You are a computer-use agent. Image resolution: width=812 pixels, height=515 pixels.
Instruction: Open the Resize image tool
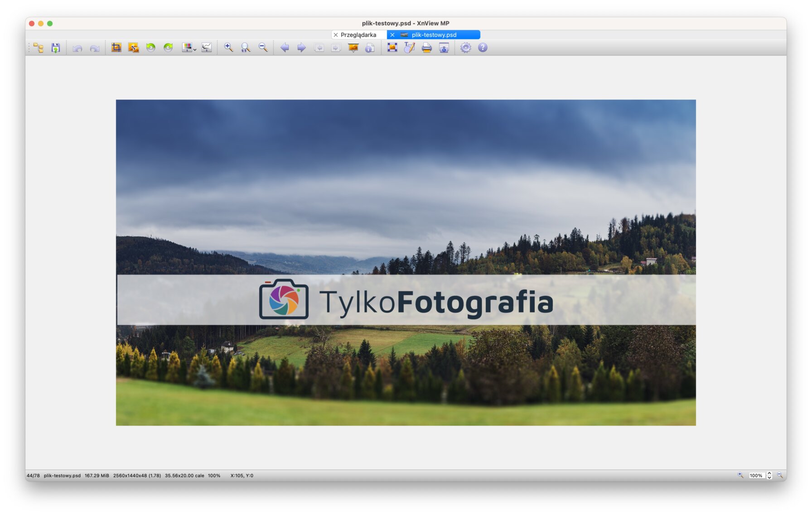tap(133, 48)
